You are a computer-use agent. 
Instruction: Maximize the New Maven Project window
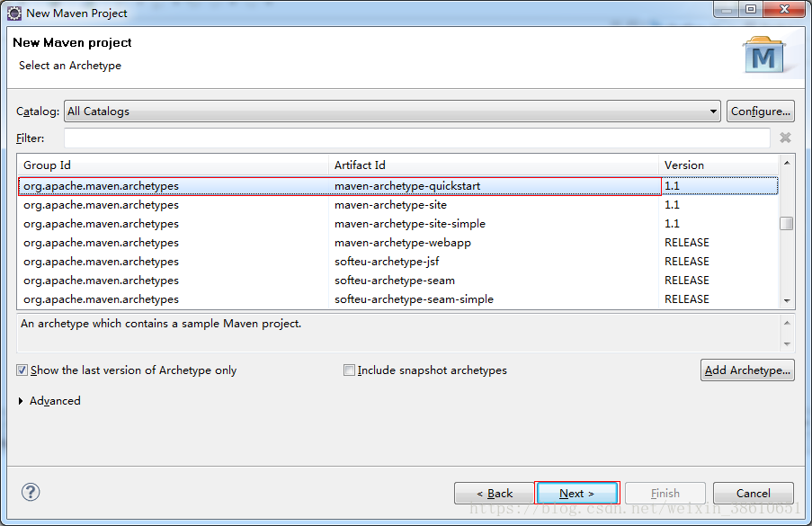(751, 9)
